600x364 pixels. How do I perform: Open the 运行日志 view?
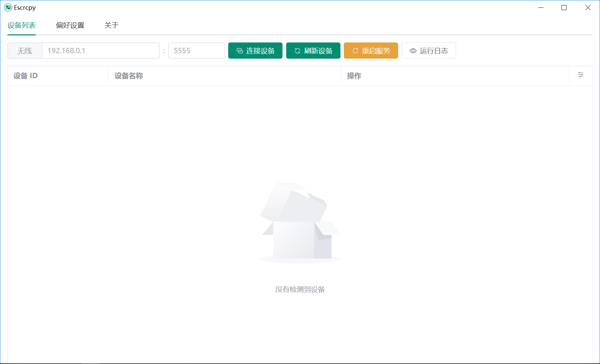pos(429,51)
